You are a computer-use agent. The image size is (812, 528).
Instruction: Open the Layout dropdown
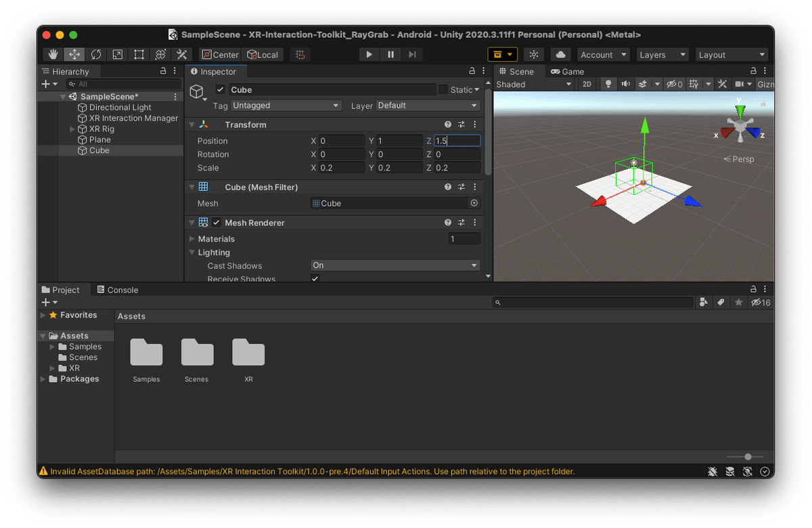[x=732, y=55]
